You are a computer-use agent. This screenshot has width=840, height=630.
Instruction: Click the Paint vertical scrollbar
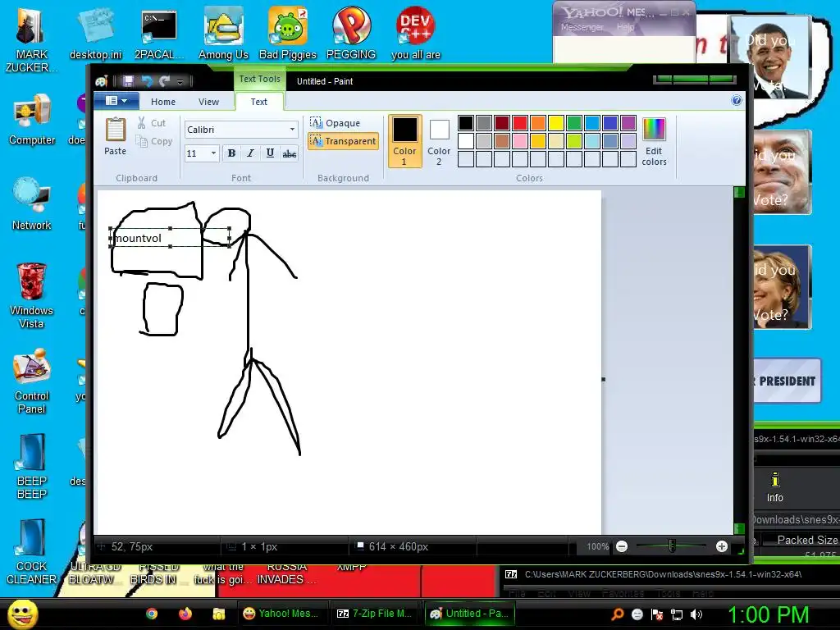tap(739, 360)
